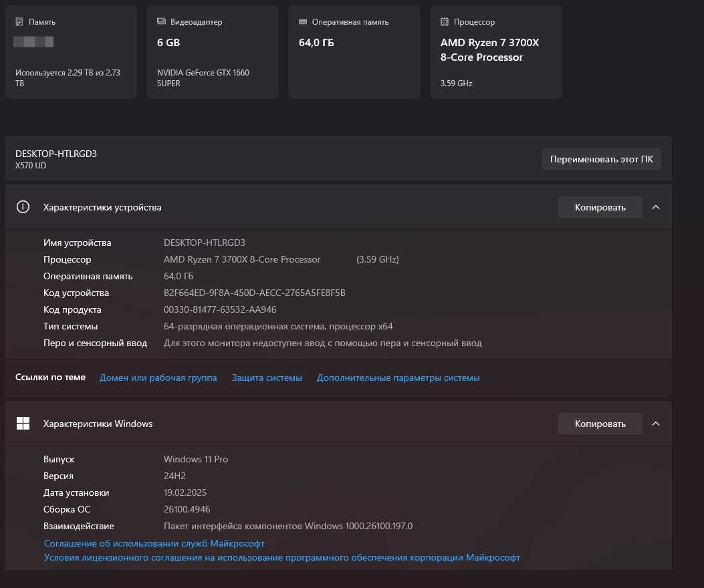Click the Код устройства value B2F664ED-9F8A-450D
The image size is (704, 588).
coord(255,293)
